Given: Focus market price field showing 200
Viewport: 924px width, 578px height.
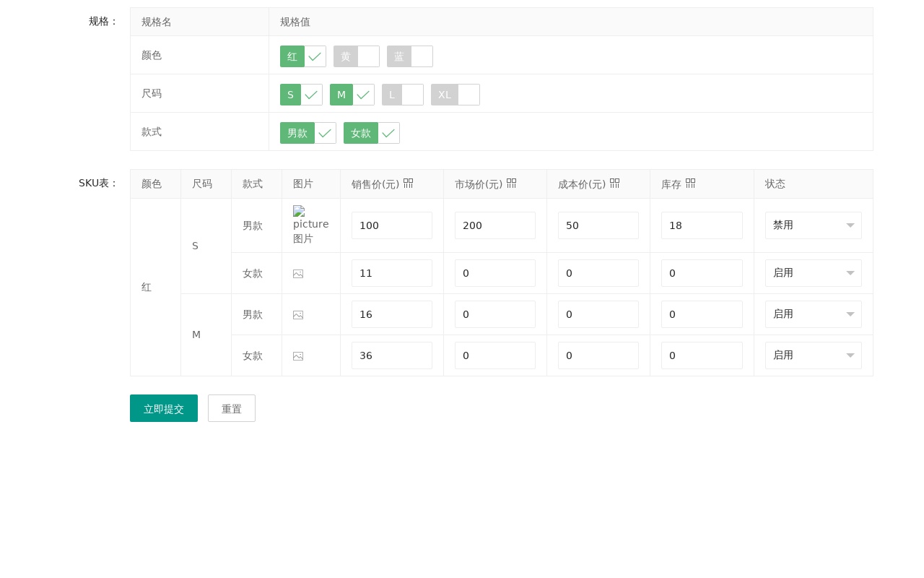Looking at the screenshot, I should (x=495, y=225).
